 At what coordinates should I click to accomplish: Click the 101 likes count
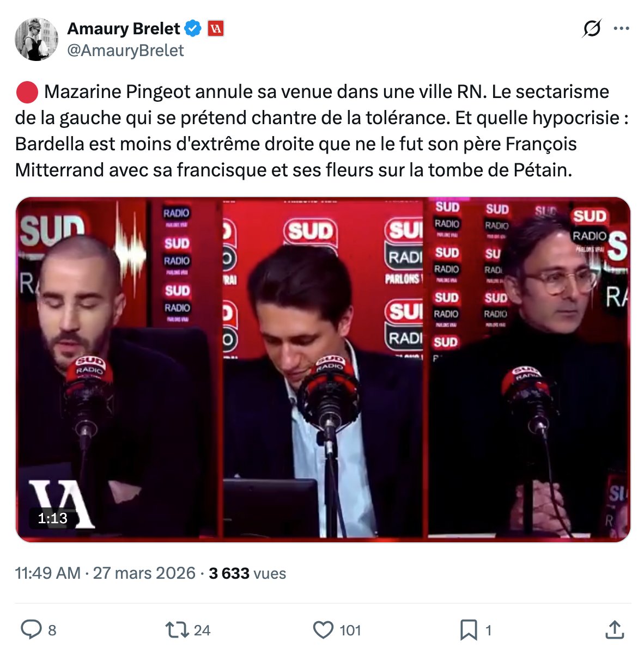350,630
